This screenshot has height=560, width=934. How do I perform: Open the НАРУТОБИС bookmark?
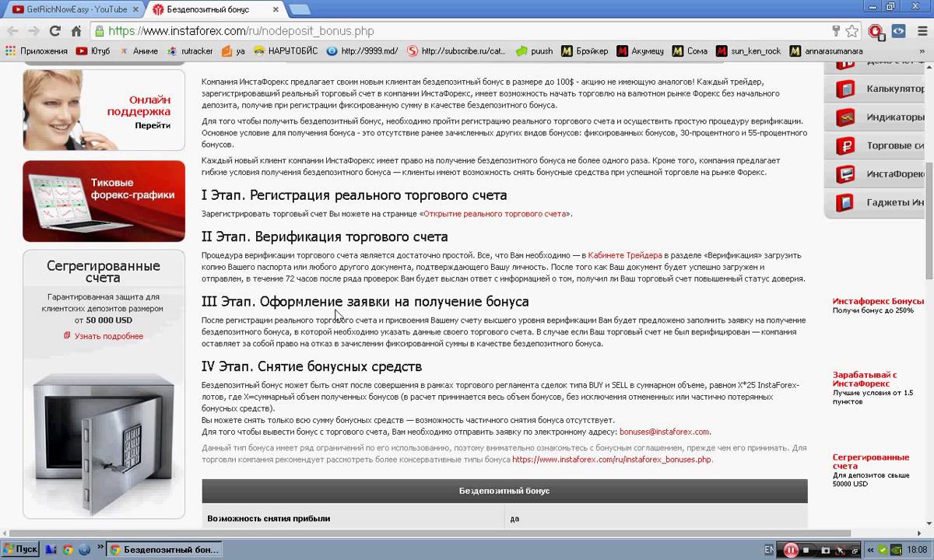(x=285, y=51)
